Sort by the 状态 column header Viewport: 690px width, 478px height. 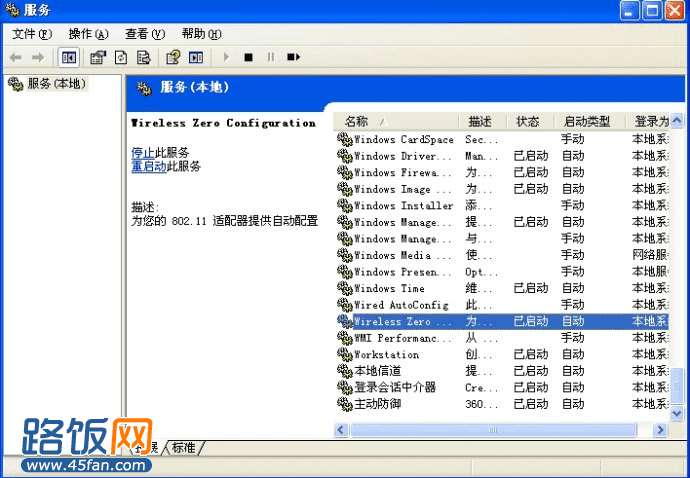tap(530, 121)
